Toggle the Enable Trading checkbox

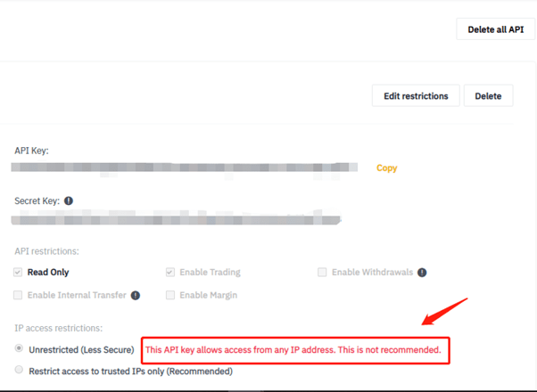(170, 273)
